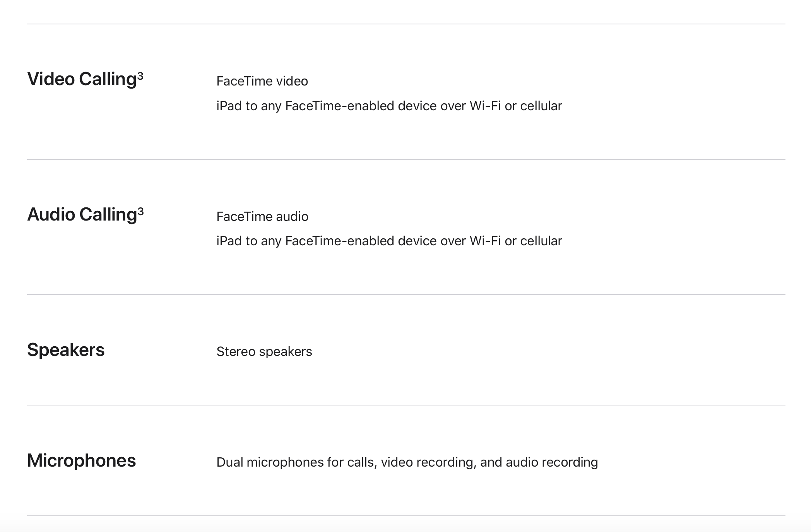
Task: Open footnote 3 beside Video Calling
Action: coord(140,76)
